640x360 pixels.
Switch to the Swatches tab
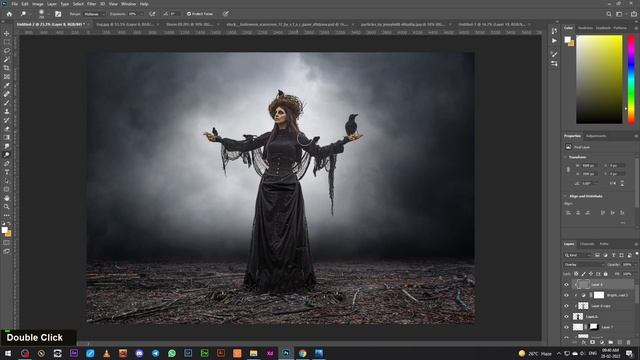coord(585,28)
